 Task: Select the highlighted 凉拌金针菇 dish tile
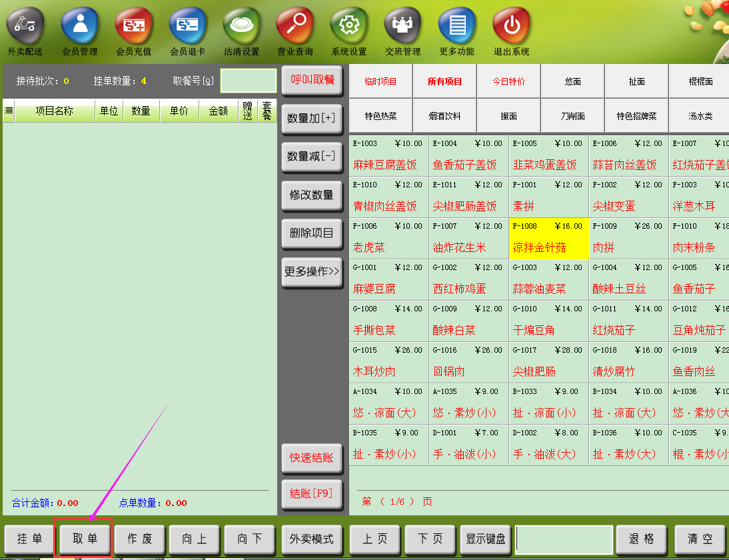coord(548,239)
